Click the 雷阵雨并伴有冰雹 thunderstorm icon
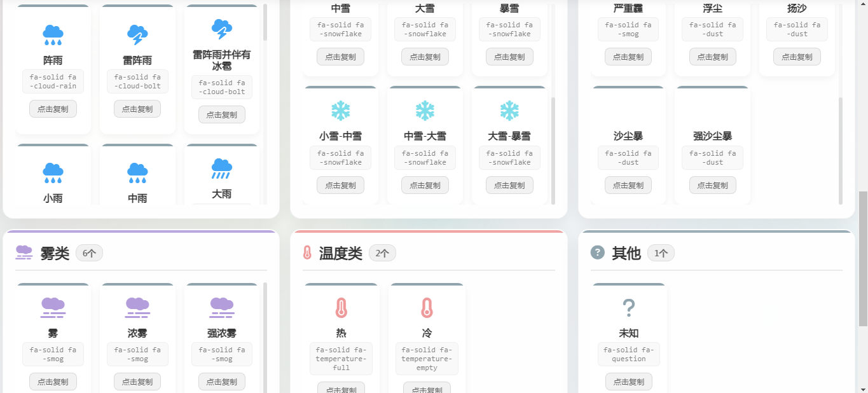 pos(222,29)
